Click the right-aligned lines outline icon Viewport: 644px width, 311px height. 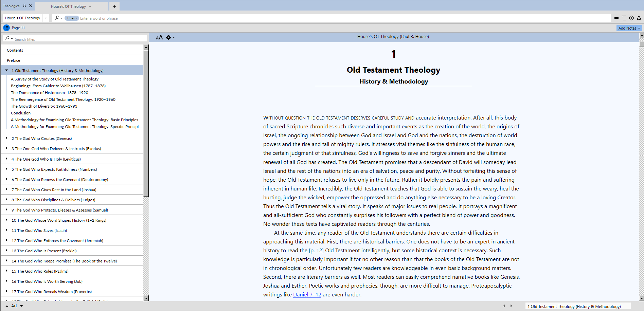624,18
